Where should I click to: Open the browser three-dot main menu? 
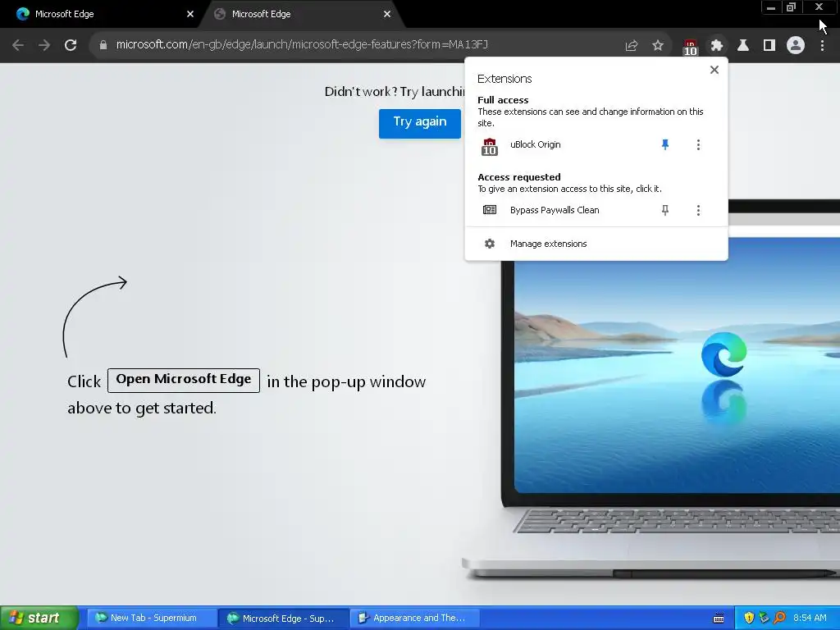click(822, 46)
